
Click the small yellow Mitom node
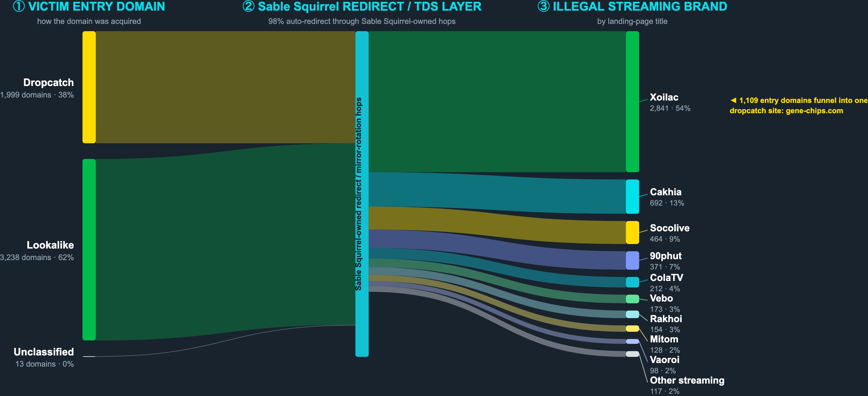633,328
